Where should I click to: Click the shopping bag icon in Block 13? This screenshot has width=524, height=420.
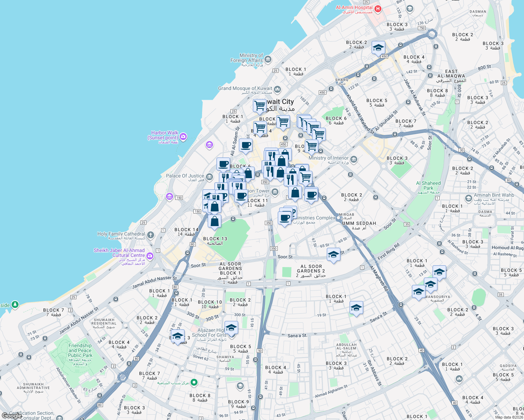tap(214, 221)
